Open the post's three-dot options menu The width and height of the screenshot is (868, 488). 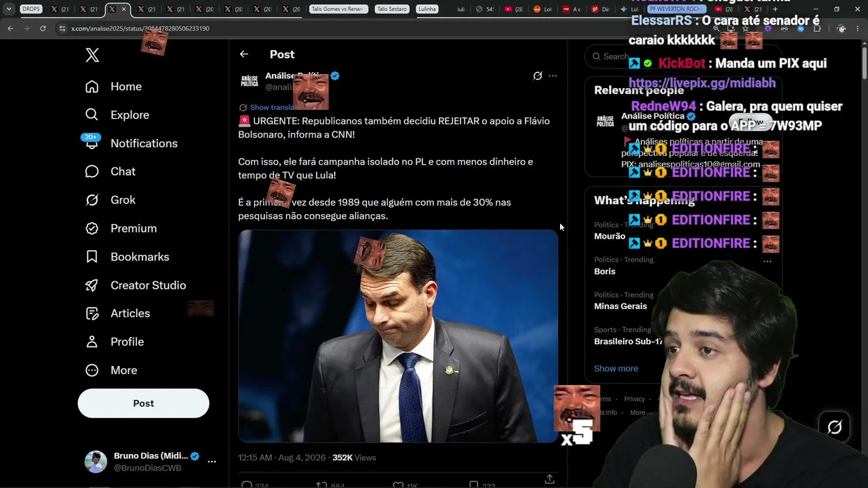pos(553,76)
